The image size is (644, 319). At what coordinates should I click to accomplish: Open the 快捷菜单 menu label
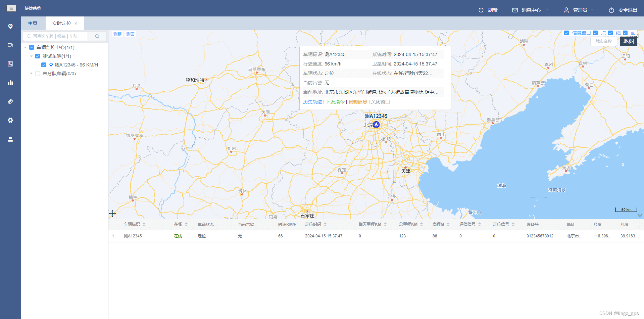33,8
